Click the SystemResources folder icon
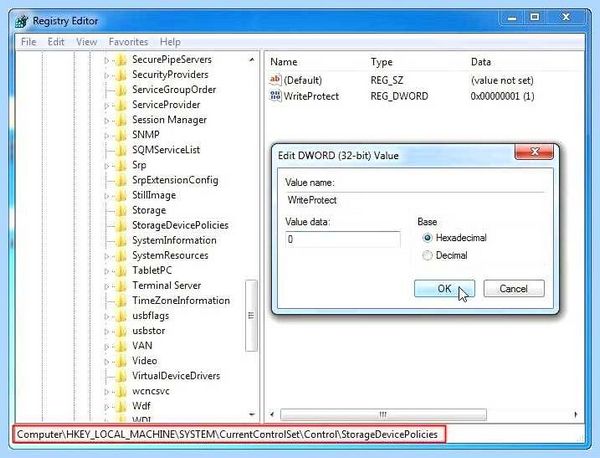This screenshot has width=600, height=458. [121, 256]
